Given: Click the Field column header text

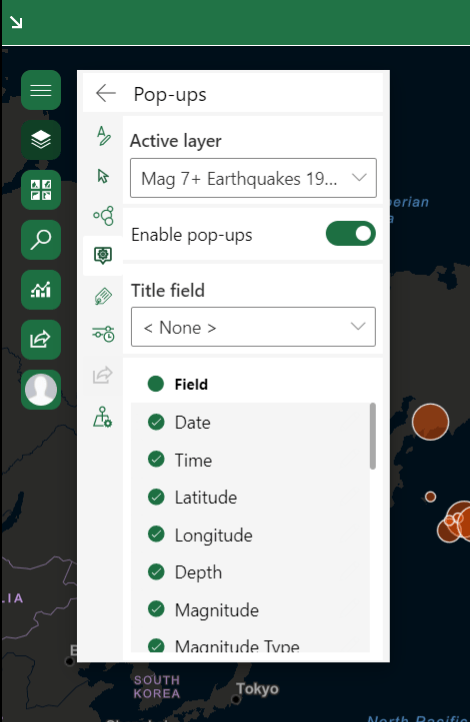Looking at the screenshot, I should click(x=191, y=384).
